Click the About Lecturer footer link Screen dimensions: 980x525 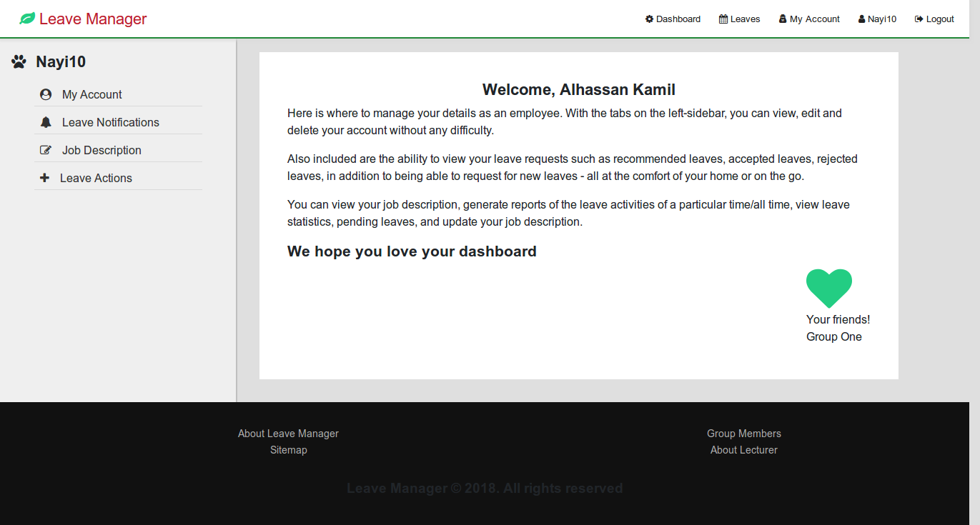[743, 449]
